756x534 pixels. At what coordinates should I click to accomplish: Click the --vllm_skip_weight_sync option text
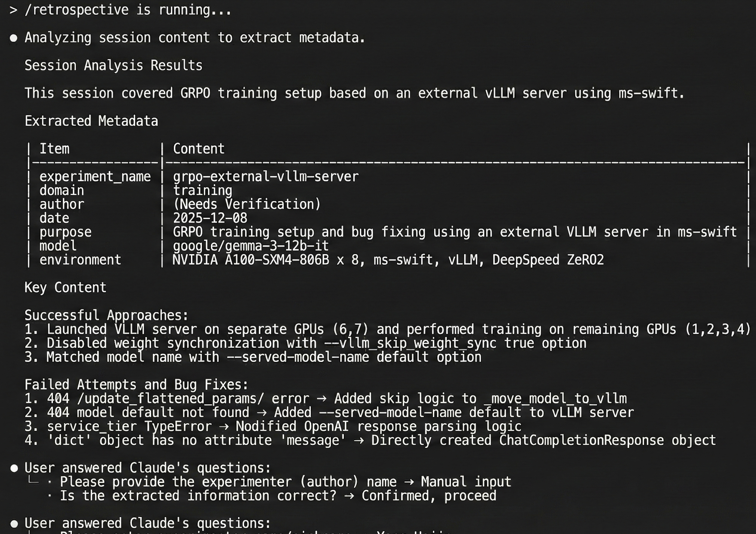pos(410,343)
